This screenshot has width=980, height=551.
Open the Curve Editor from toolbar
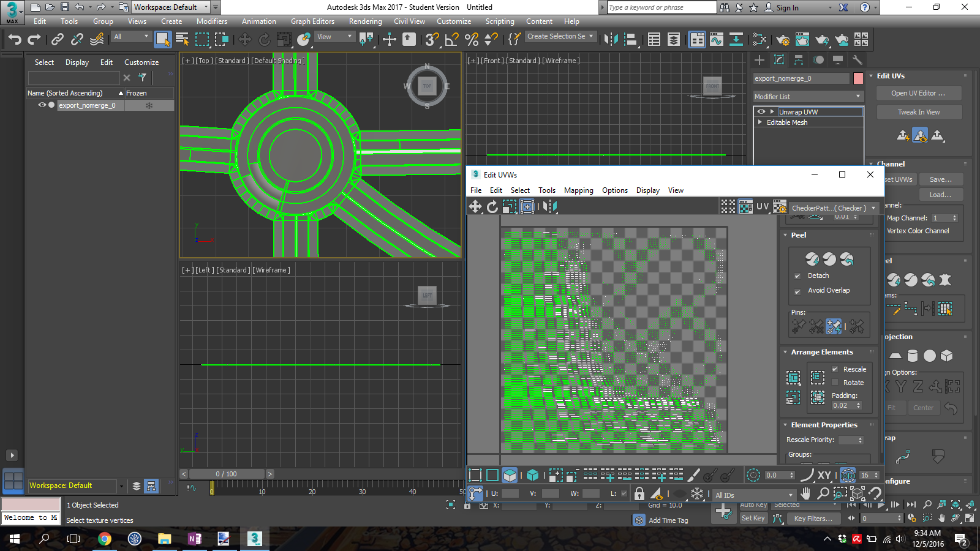coord(717,40)
